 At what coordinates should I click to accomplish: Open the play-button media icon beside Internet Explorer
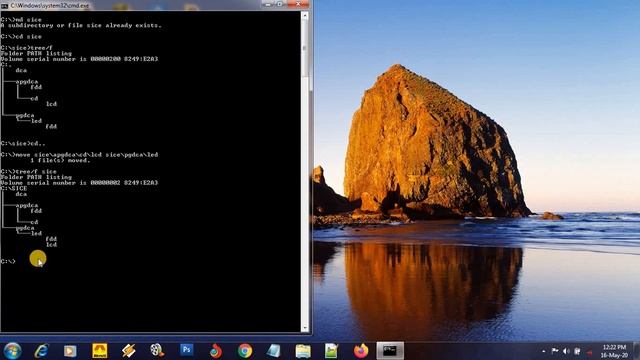pos(70,351)
